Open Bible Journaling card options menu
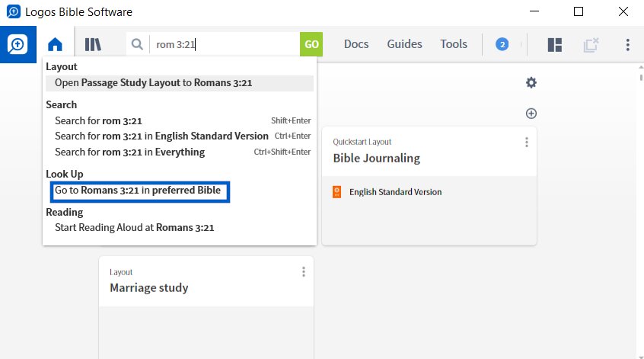 coord(527,143)
